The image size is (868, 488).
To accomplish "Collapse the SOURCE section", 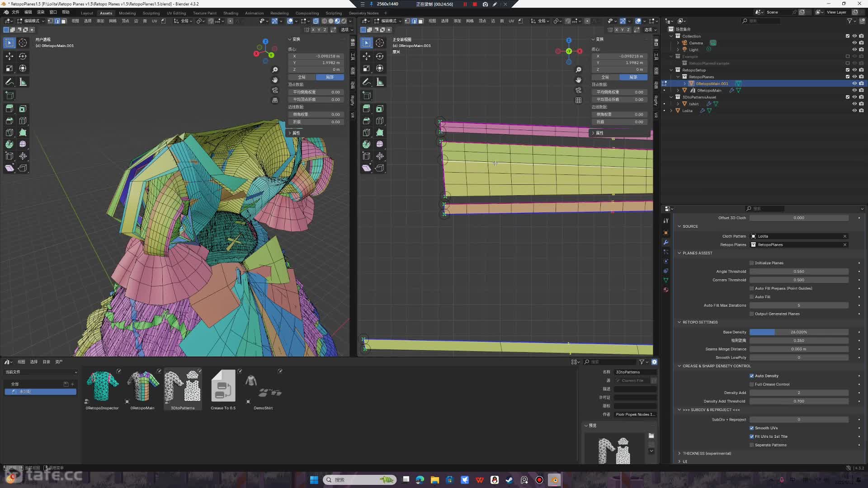I will [x=679, y=226].
